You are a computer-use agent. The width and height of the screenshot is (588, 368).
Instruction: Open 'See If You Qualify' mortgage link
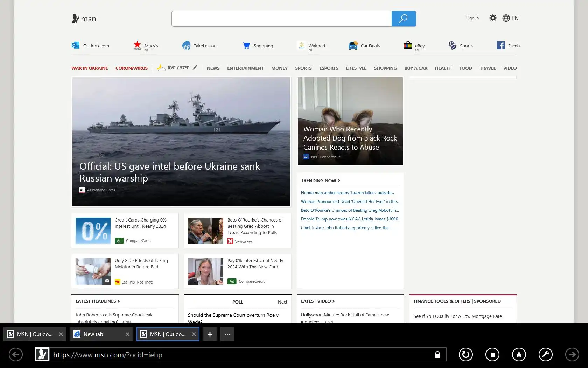point(458,316)
